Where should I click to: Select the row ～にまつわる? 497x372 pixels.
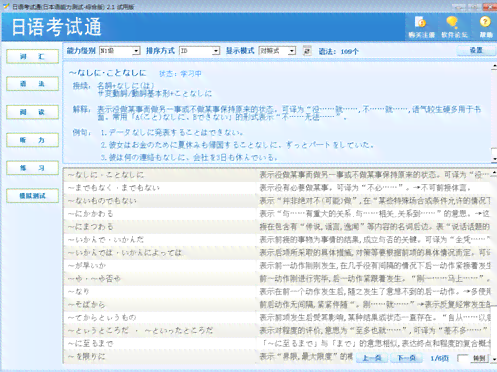277,227
